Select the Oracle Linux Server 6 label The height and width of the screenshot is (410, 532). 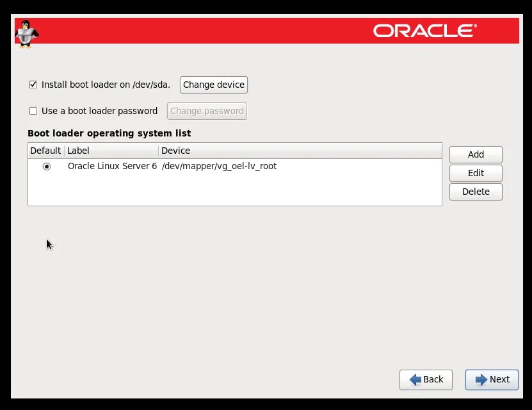[x=112, y=166]
